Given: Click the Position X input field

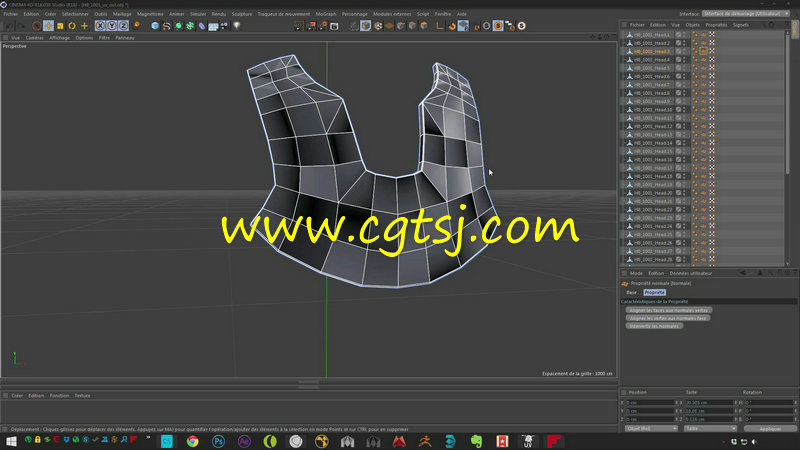Looking at the screenshot, I should click(x=650, y=403).
